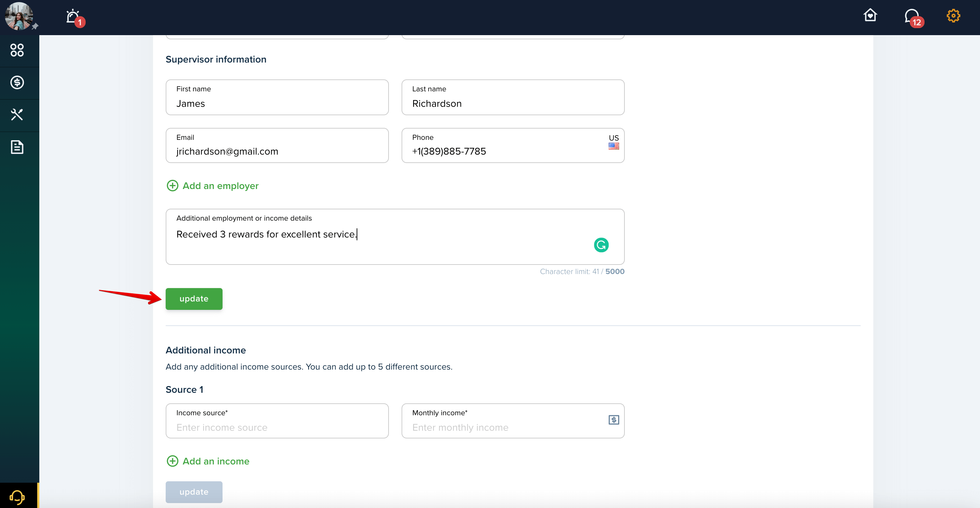The image size is (980, 508).
Task: Focus the supervisor Phone field
Action: (x=513, y=145)
